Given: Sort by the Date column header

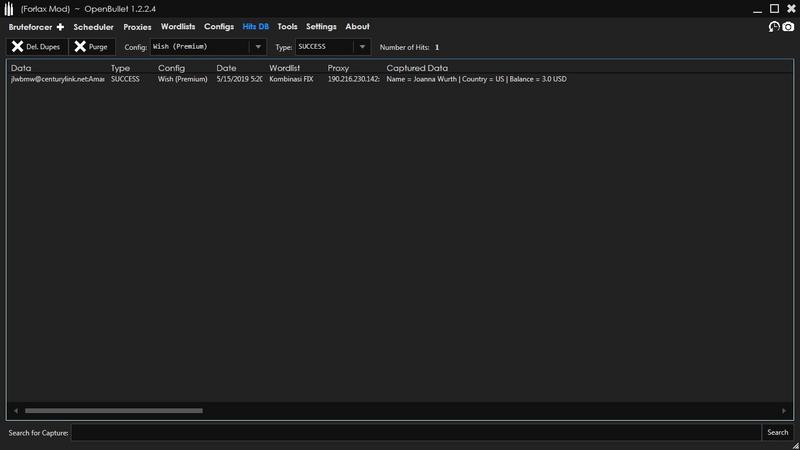Looking at the screenshot, I should (x=226, y=68).
